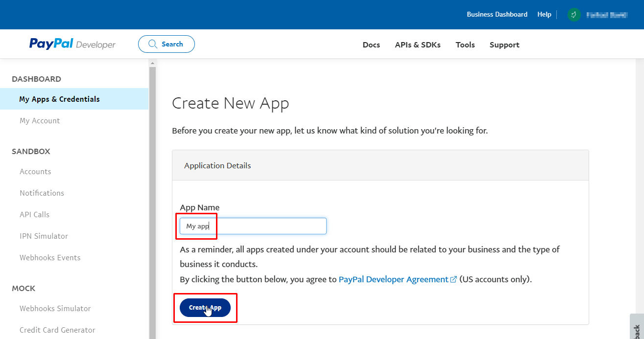Viewport: 644px width, 339px height.
Task: Click the Create New App heading
Action: (231, 103)
